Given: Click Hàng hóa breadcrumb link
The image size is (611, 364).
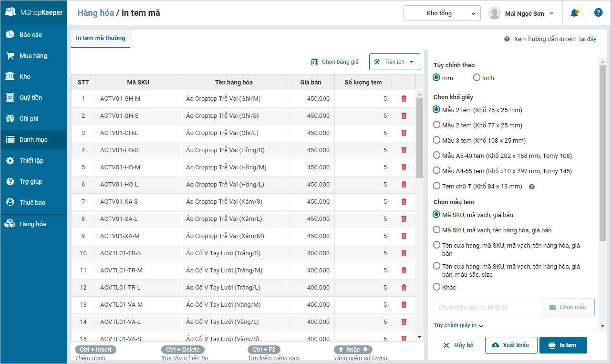Looking at the screenshot, I should pyautogui.click(x=95, y=13).
